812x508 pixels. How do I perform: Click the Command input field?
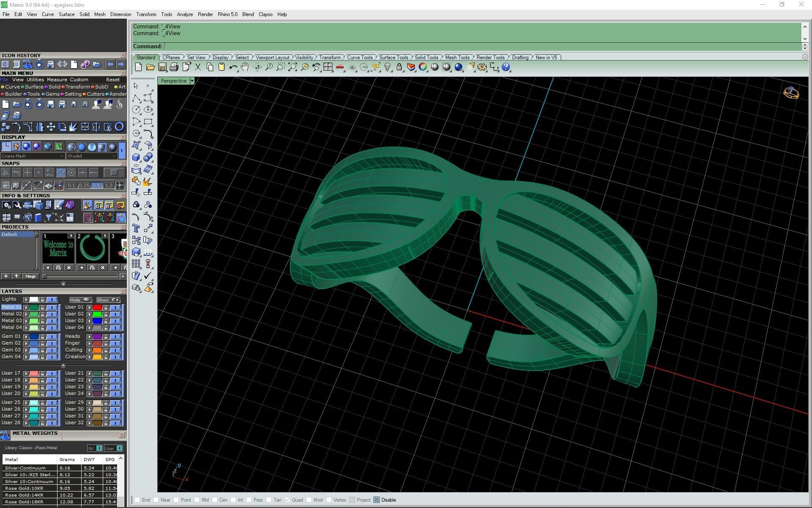click(482, 47)
